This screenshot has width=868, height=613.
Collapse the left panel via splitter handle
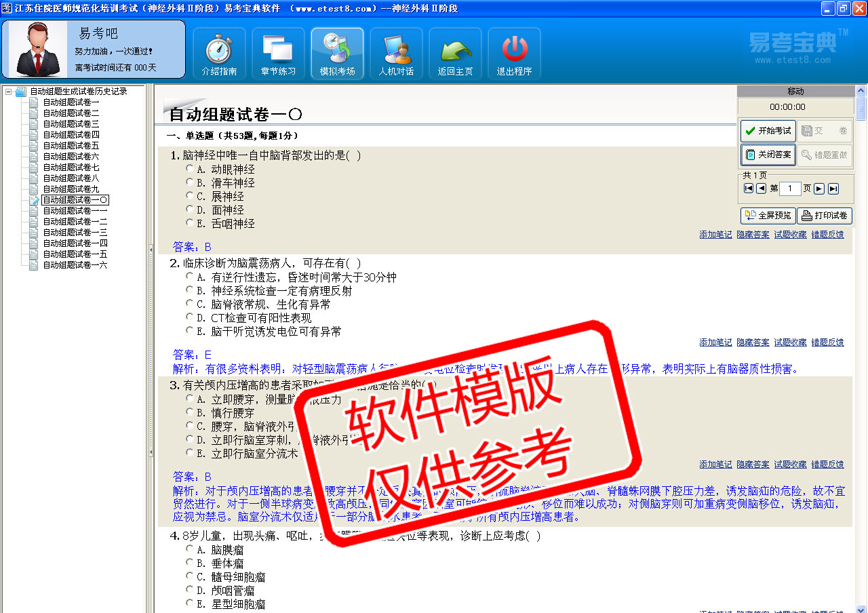pos(150,250)
